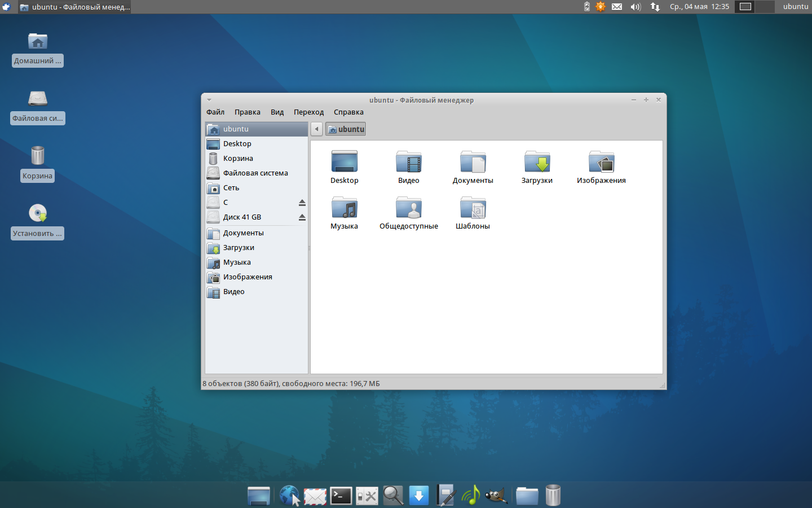Select the Музыка folder icon
This screenshot has width=812, height=508.
point(344,208)
